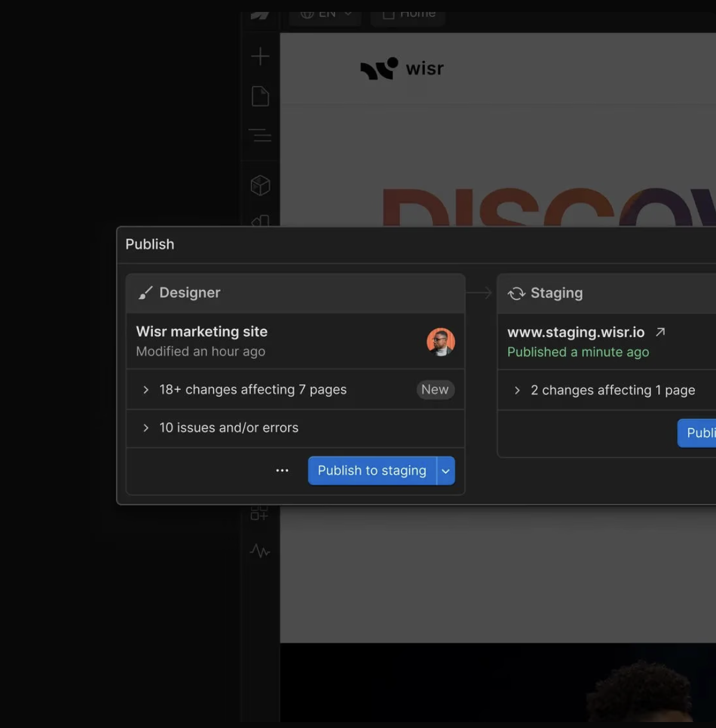
Task: Click the wisr logo on canvas
Action: 402,69
